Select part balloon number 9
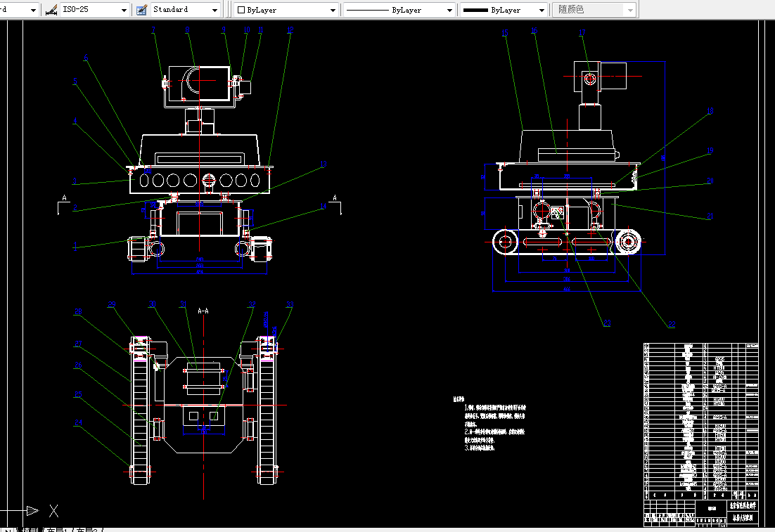The image size is (775, 532). pos(224,30)
